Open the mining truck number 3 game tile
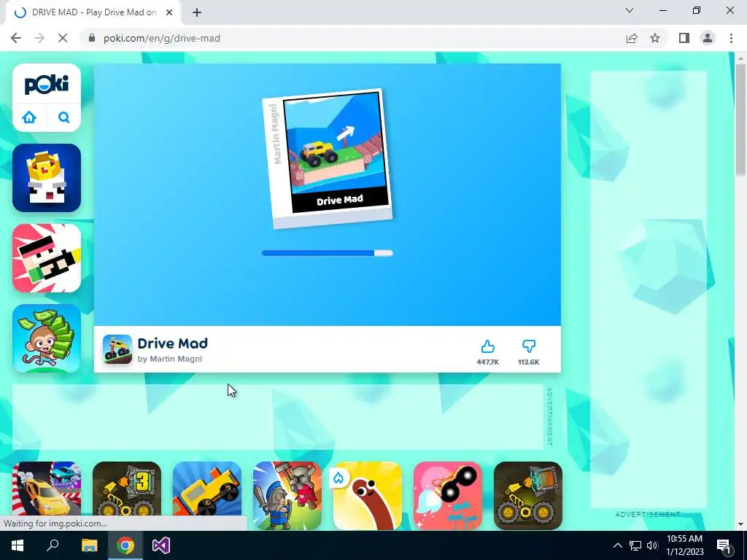Viewport: 747px width, 560px height. (x=127, y=495)
